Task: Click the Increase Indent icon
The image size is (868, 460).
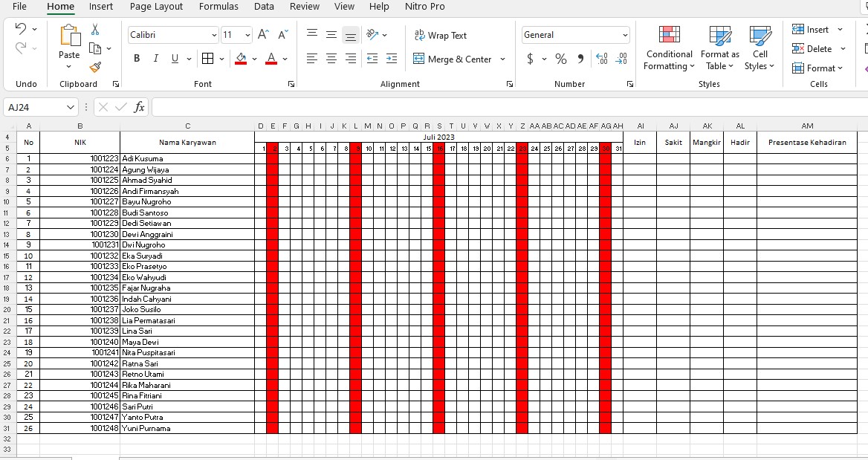Action: (x=392, y=59)
